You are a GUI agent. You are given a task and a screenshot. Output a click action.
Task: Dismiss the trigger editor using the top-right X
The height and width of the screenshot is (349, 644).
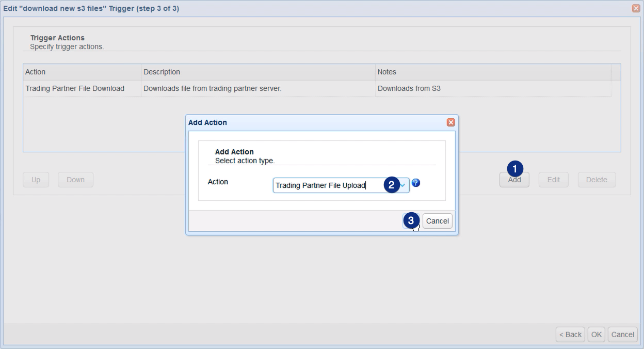(x=636, y=8)
